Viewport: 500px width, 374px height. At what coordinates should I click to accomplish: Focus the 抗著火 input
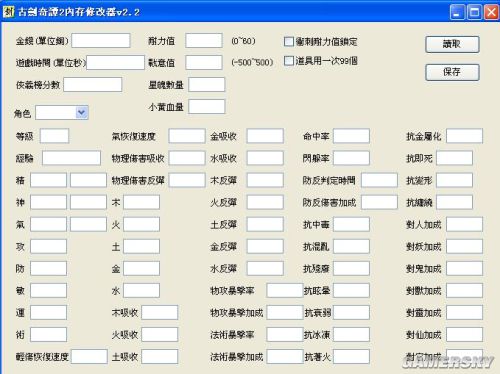351,357
